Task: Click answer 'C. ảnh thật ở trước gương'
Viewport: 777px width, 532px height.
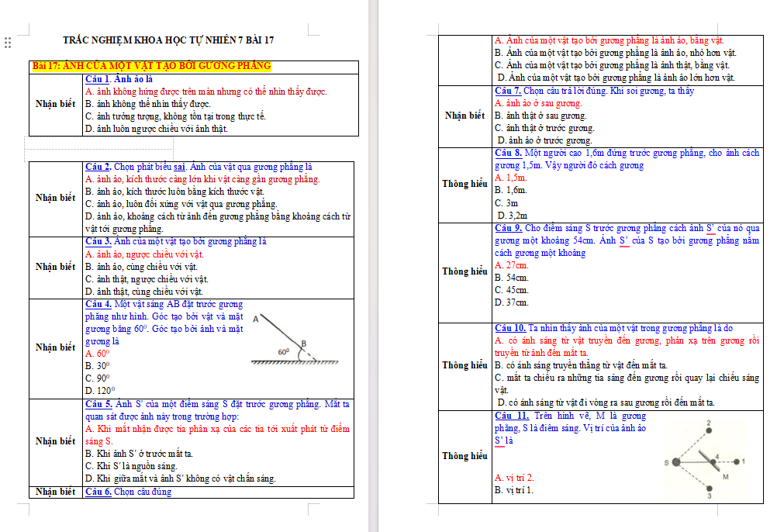Action: coord(544,128)
